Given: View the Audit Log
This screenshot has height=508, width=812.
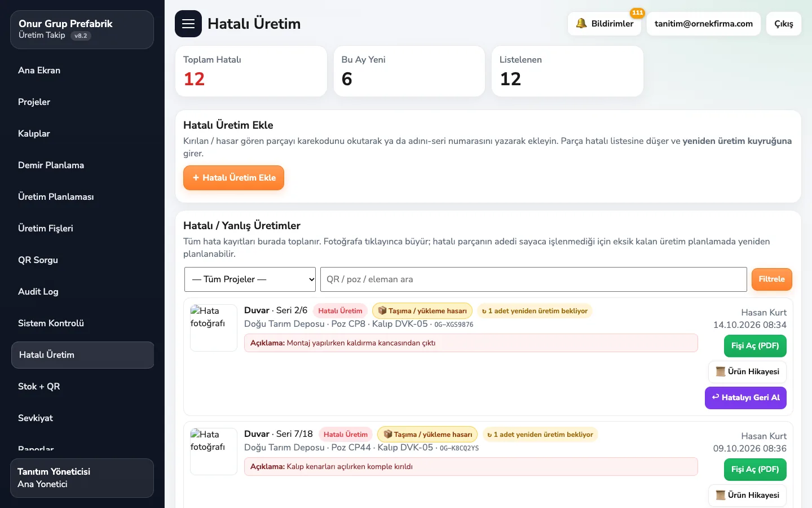Looking at the screenshot, I should (82, 292).
